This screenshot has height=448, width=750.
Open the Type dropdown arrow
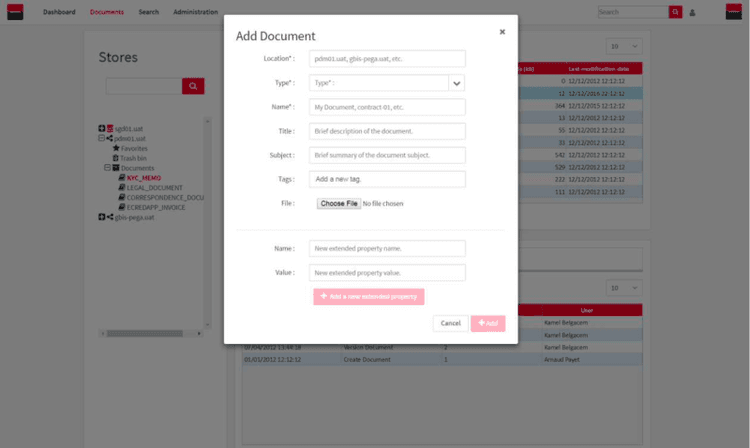(x=457, y=83)
